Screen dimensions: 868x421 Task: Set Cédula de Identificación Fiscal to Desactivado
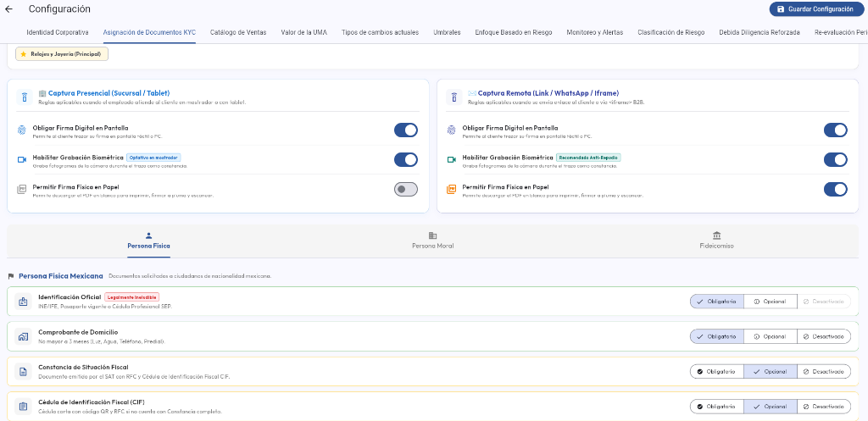click(x=824, y=406)
